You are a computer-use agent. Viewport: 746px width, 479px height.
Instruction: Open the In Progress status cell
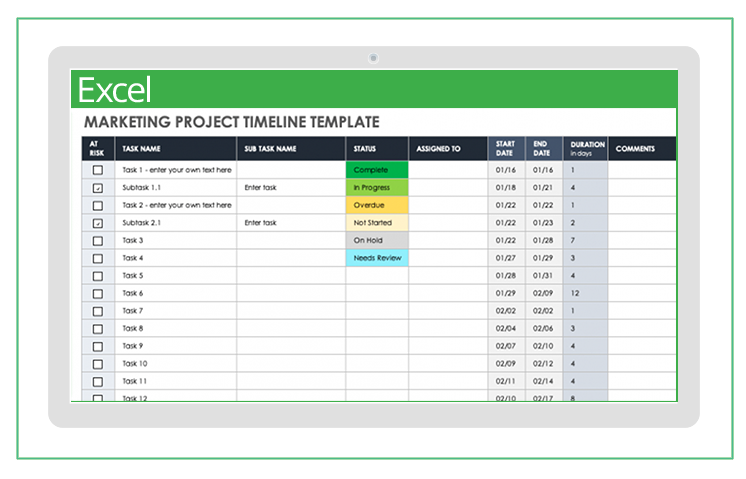377,188
